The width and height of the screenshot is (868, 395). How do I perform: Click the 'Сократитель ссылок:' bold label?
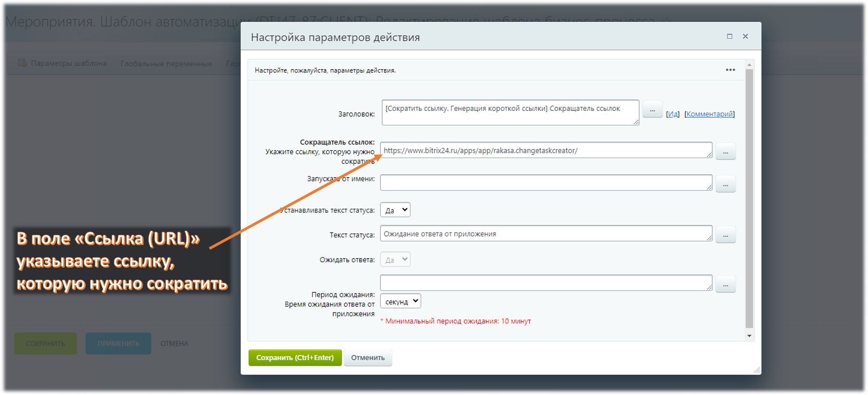pyautogui.click(x=337, y=142)
